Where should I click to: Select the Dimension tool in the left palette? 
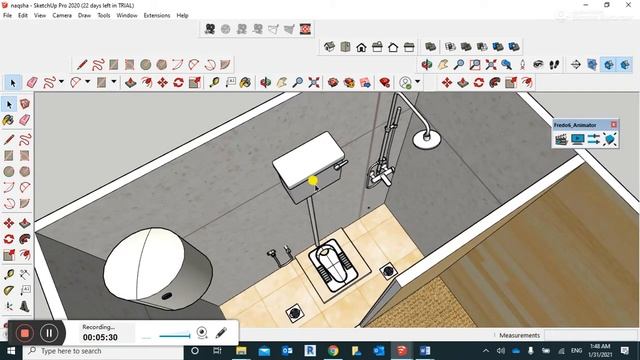click(25, 274)
